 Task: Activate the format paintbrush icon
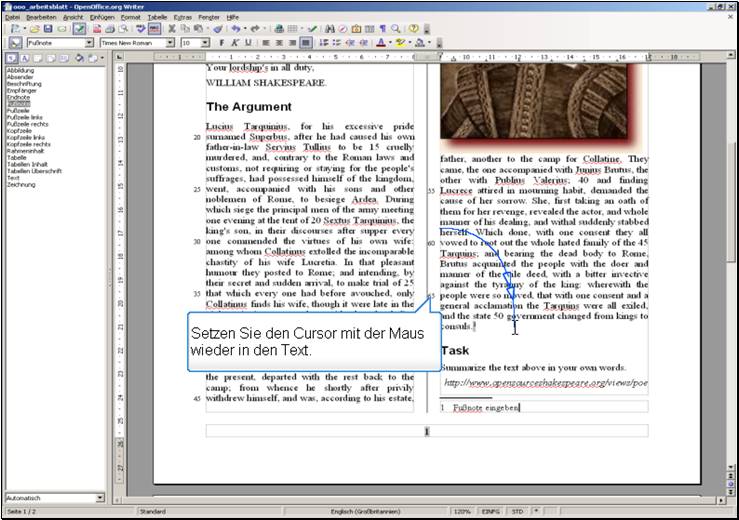[x=218, y=29]
